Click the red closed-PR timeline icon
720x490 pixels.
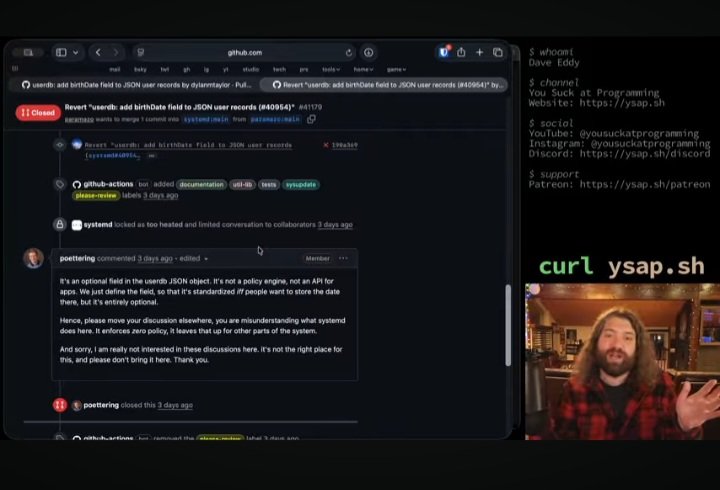pyautogui.click(x=60, y=405)
